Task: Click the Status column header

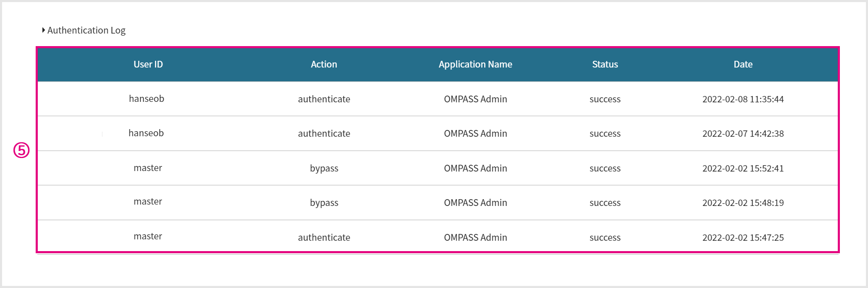Action: tap(605, 64)
